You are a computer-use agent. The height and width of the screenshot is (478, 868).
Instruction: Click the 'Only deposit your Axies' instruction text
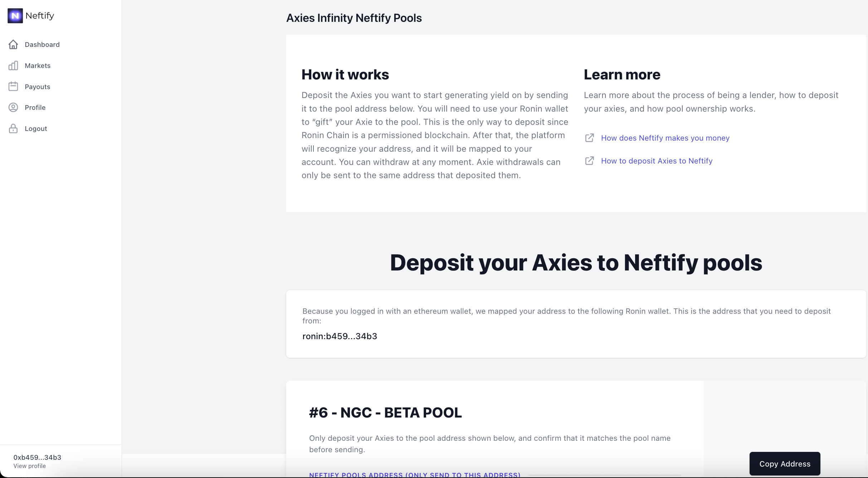click(490, 444)
